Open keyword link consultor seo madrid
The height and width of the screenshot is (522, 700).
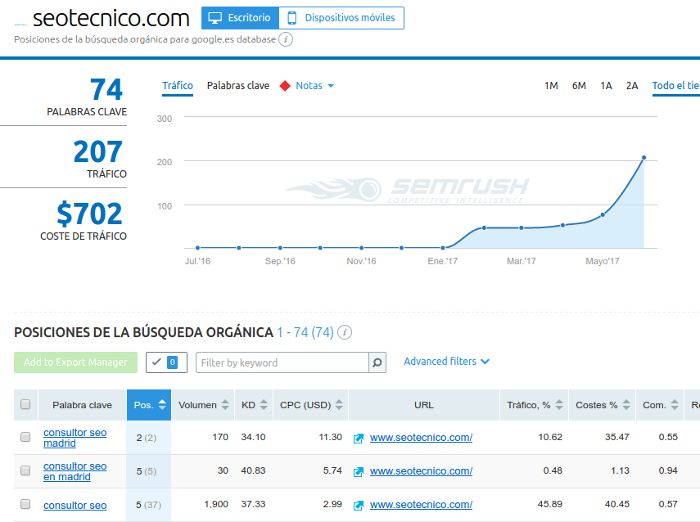tap(75, 438)
